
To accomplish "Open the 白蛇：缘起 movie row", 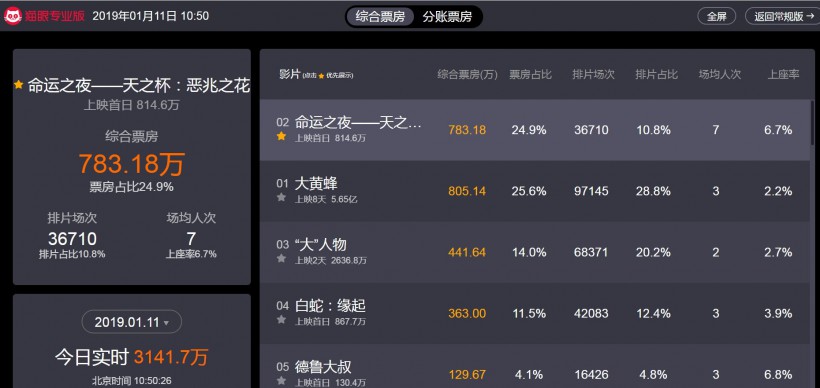I will (534, 313).
